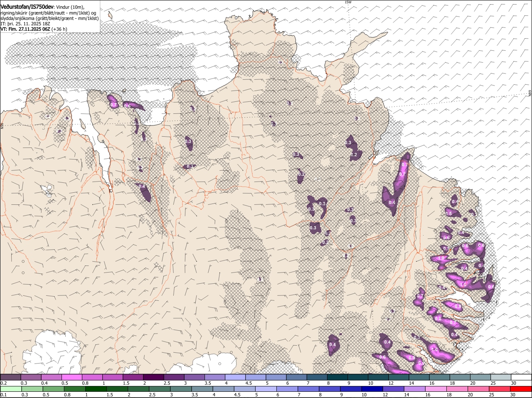Click the 18 swatch in the lower rain scale
Image resolution: width=532 pixels, height=398 pixels.
point(456,389)
